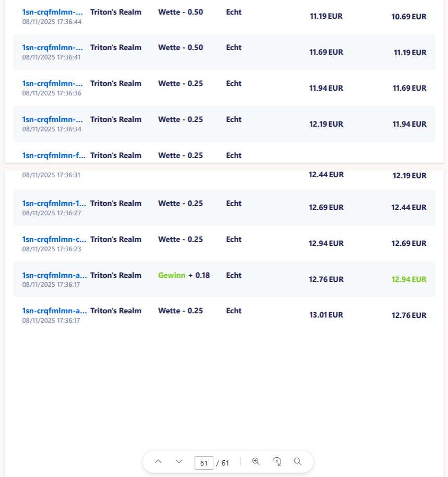Open transaction link dated 17:36:34

pos(52,119)
